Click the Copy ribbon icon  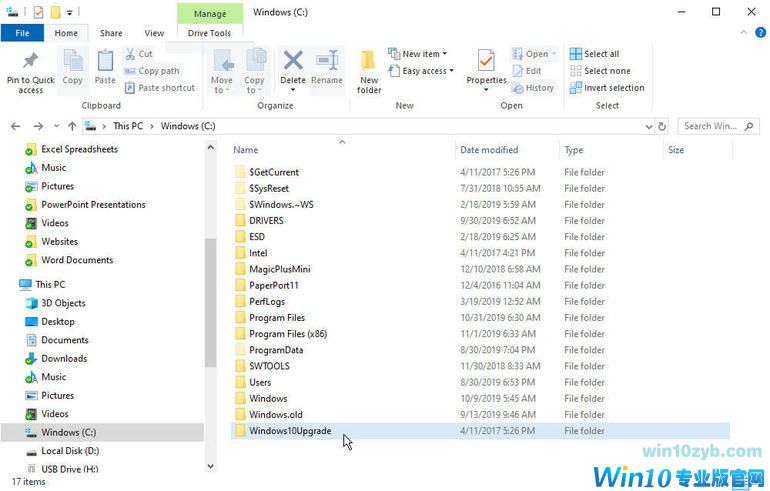coord(73,61)
